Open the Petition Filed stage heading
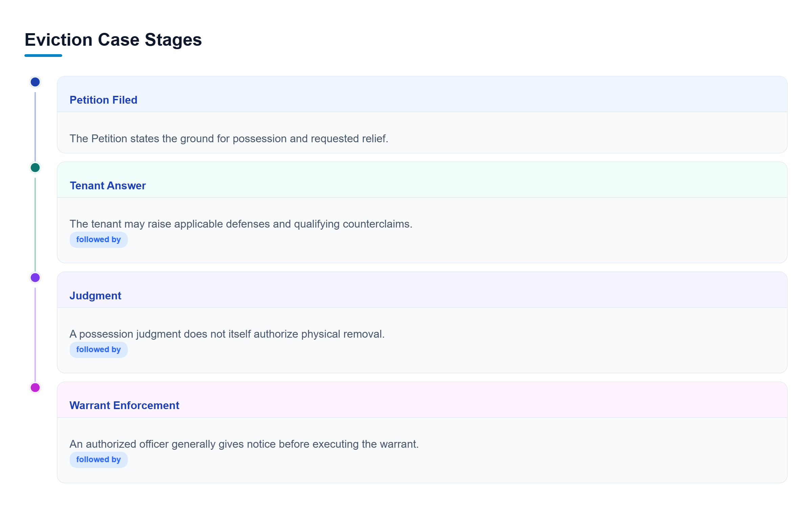 (104, 100)
